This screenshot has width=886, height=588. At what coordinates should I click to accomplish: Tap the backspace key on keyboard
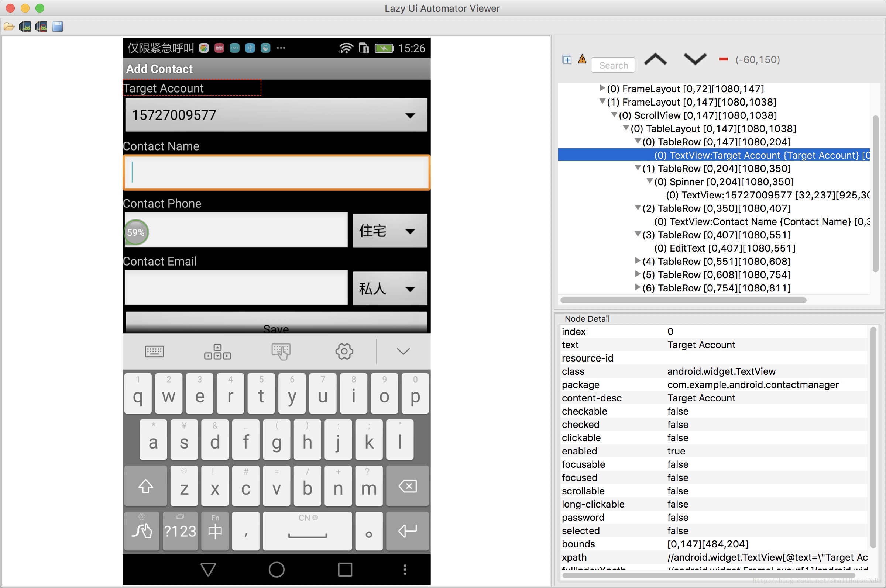point(408,486)
